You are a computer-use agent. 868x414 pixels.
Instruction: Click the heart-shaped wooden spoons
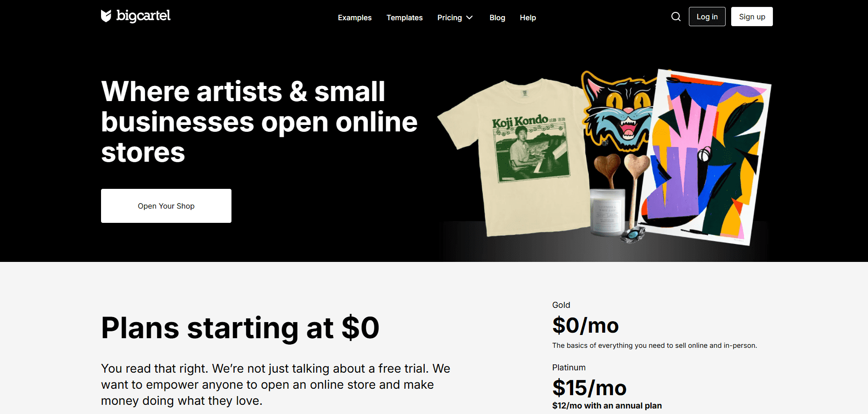622,184
